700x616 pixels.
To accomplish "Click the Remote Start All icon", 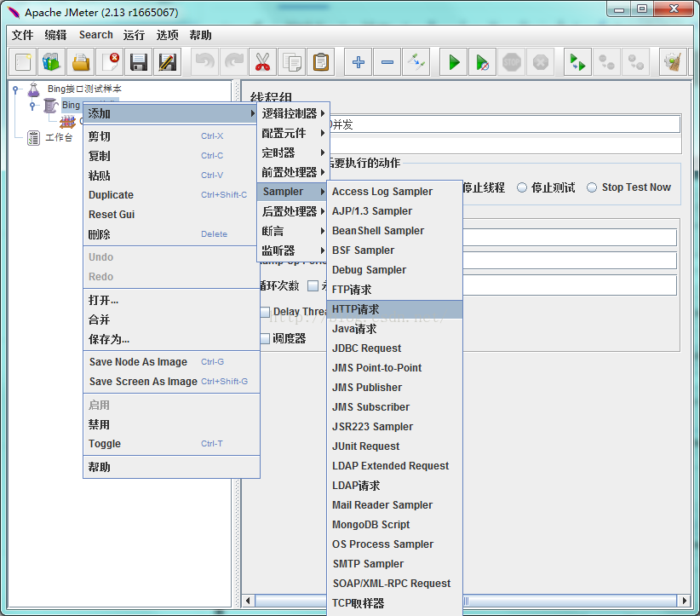I will click(577, 62).
